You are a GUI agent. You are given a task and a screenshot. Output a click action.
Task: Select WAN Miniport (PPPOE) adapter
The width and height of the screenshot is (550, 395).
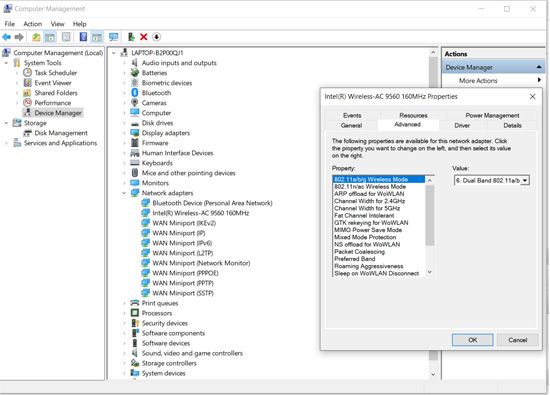pos(185,273)
